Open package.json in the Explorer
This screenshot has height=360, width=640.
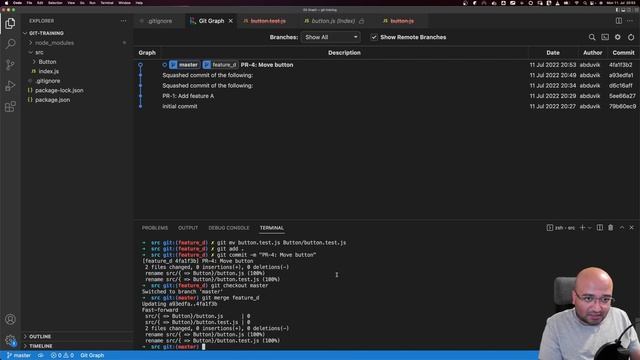pyautogui.click(x=52, y=100)
